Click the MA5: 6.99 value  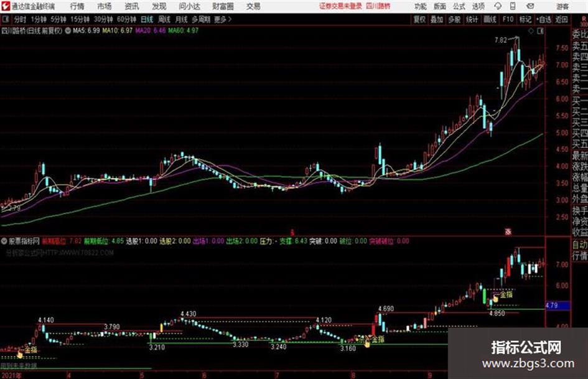coord(86,30)
